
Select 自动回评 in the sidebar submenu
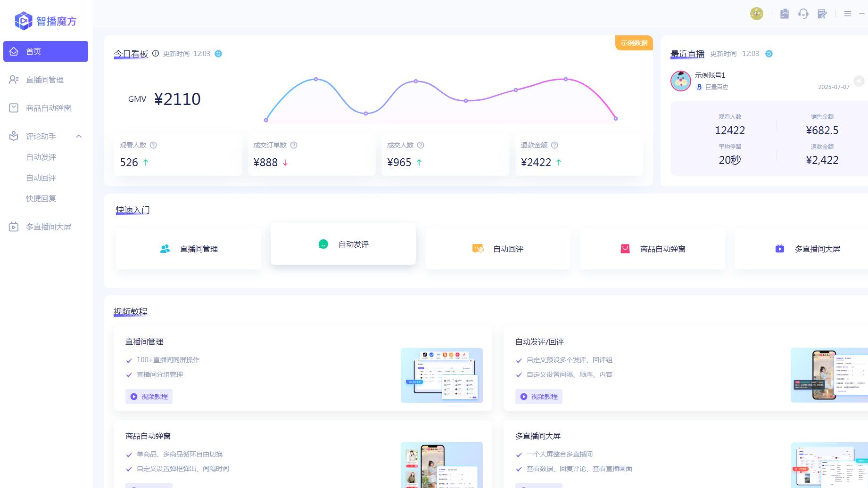[41, 178]
